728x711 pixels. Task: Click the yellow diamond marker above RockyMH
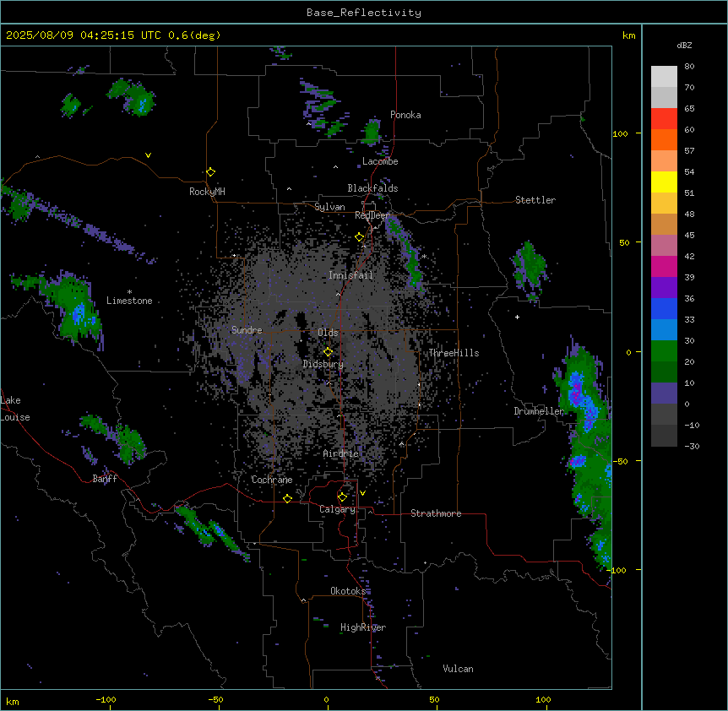pos(211,172)
